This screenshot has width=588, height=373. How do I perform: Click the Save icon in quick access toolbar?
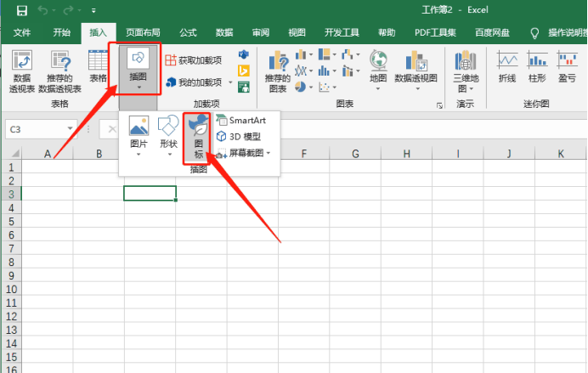point(22,10)
